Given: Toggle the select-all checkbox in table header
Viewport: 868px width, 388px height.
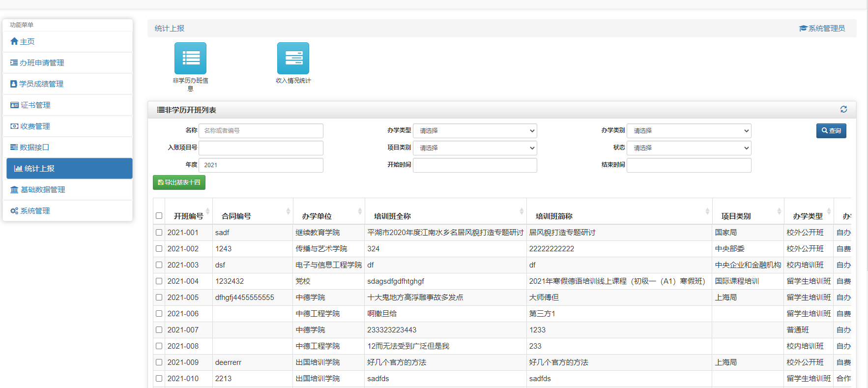Looking at the screenshot, I should (x=159, y=216).
